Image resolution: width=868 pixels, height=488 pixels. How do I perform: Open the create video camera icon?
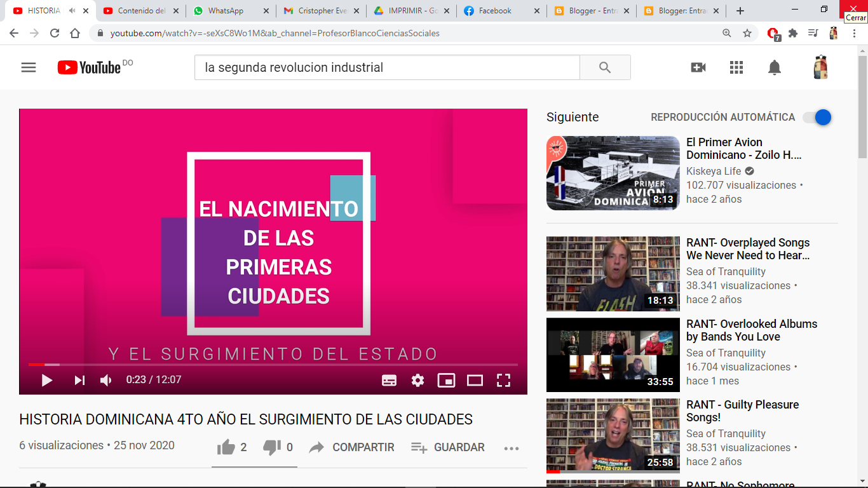(x=698, y=67)
